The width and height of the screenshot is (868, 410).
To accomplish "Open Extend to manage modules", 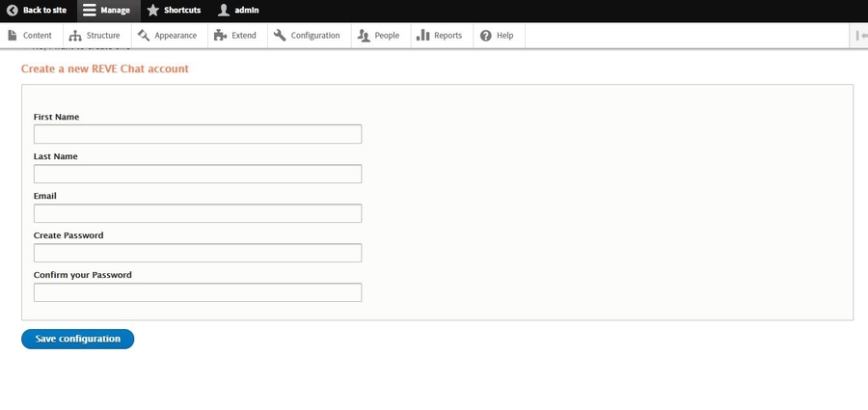I will click(235, 36).
